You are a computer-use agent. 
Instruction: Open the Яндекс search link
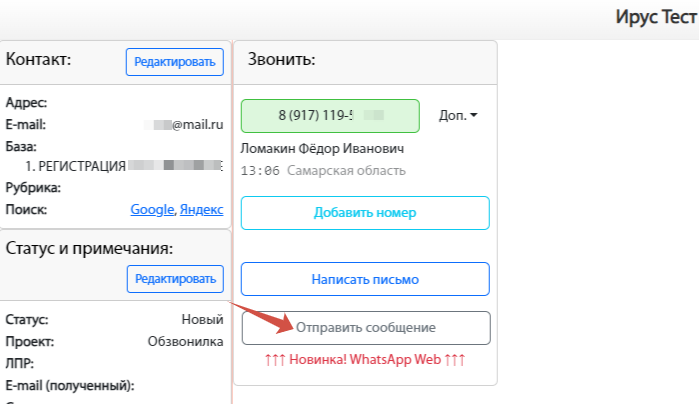(201, 210)
